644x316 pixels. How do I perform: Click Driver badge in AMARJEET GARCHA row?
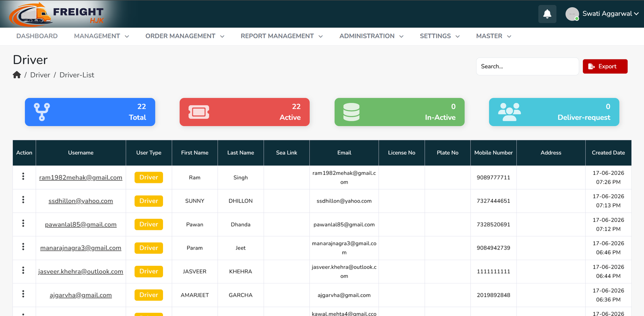pos(149,295)
